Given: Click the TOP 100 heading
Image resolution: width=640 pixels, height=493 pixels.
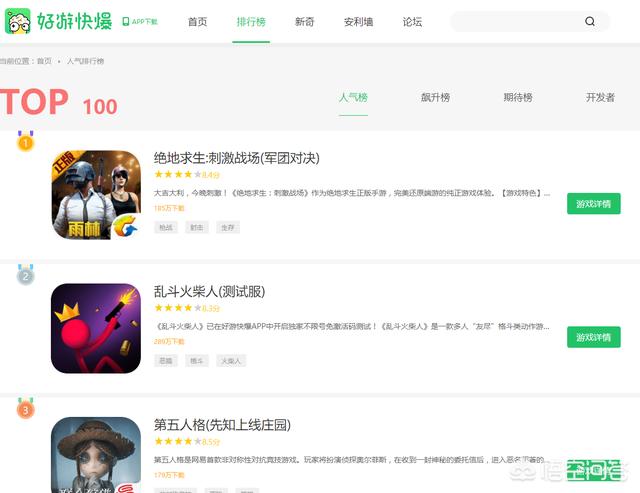Looking at the screenshot, I should tap(59, 102).
